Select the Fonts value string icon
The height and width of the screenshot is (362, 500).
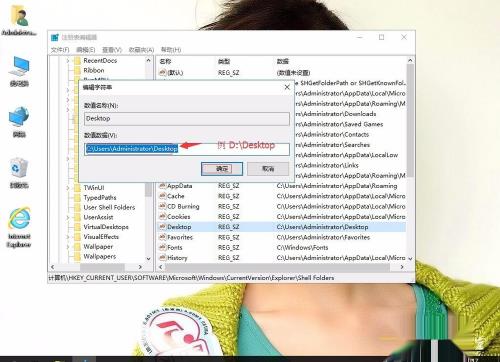point(162,247)
